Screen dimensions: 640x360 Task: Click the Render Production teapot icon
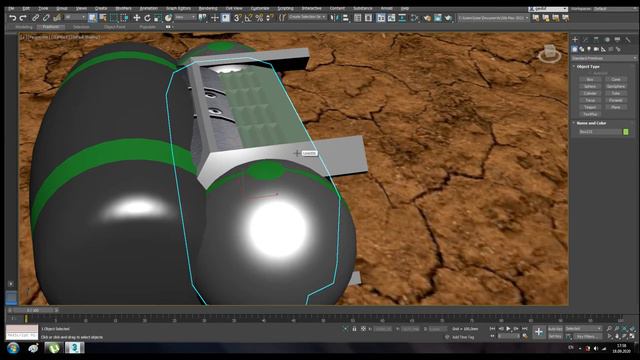[449, 18]
